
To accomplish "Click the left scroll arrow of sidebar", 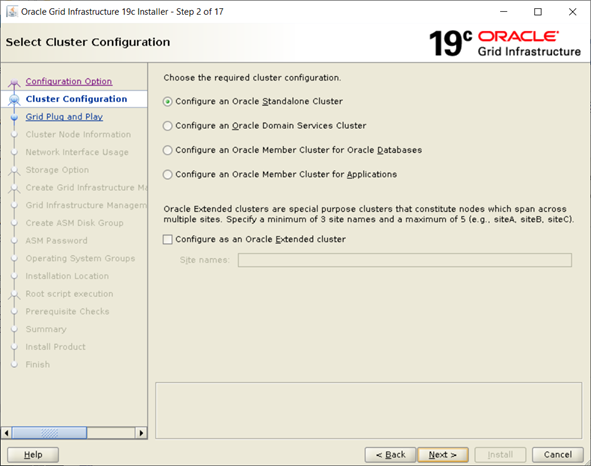I will (x=6, y=433).
